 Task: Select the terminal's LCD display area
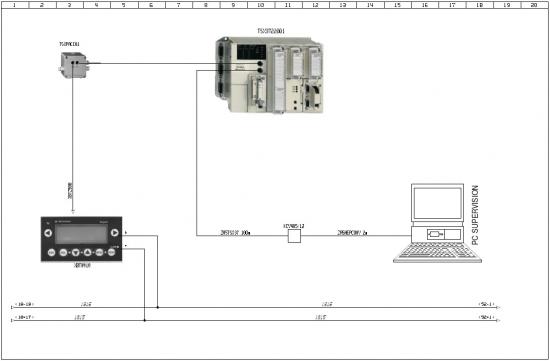(x=81, y=234)
